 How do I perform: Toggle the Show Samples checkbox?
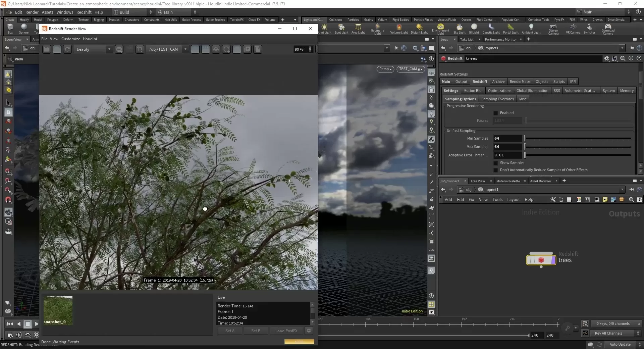[496, 163]
